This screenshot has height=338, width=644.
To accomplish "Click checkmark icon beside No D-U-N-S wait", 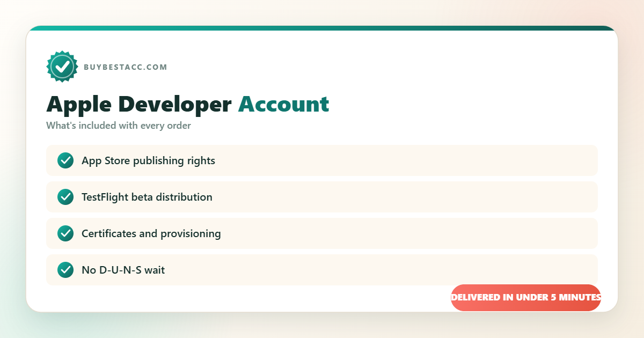I will (x=65, y=270).
